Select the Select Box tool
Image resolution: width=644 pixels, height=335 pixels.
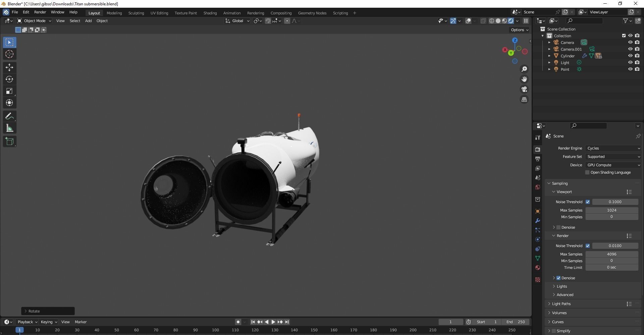[x=9, y=42]
